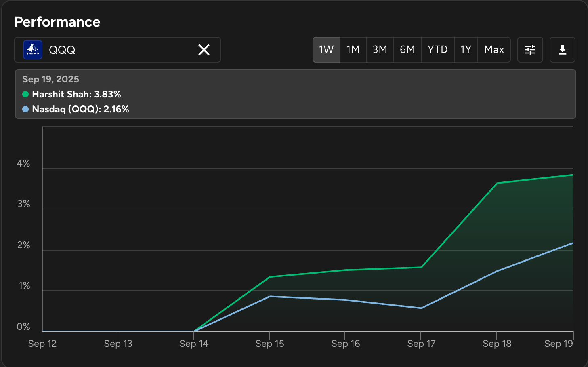This screenshot has width=588, height=367.
Task: Click the Invesco QQQ logo
Action: (x=33, y=50)
